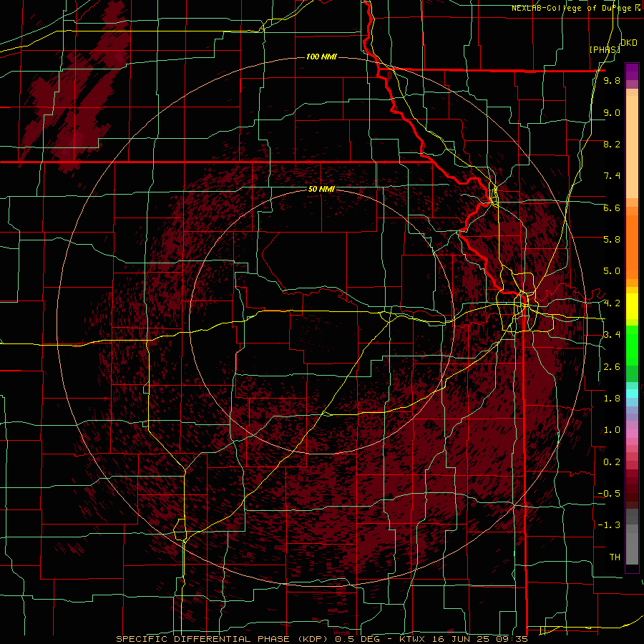This screenshot has height=644, width=644.
Task: Click the KTWX station identifier
Action: tap(412, 639)
